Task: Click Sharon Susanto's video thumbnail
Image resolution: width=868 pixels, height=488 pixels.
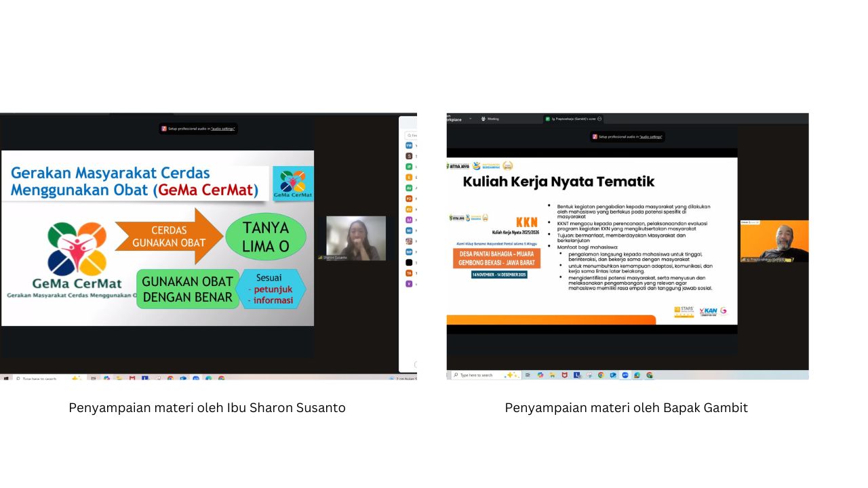Action: click(x=356, y=237)
